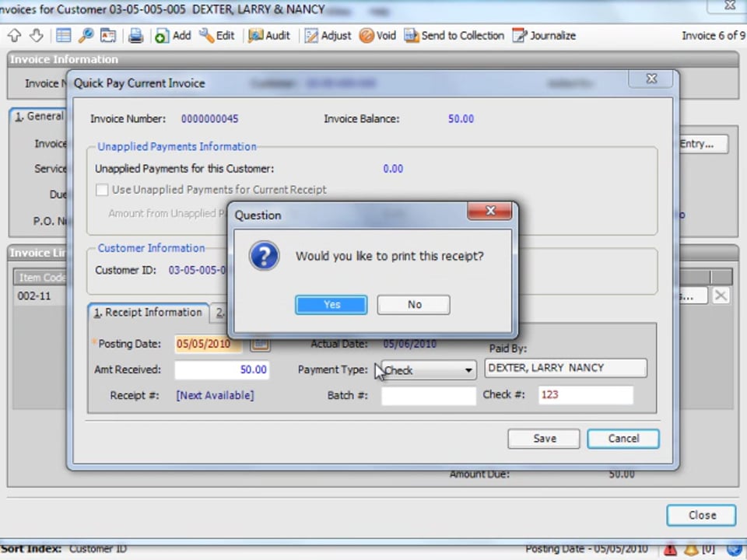This screenshot has width=747, height=560.
Task: Click the Posting Date field
Action: pos(208,343)
